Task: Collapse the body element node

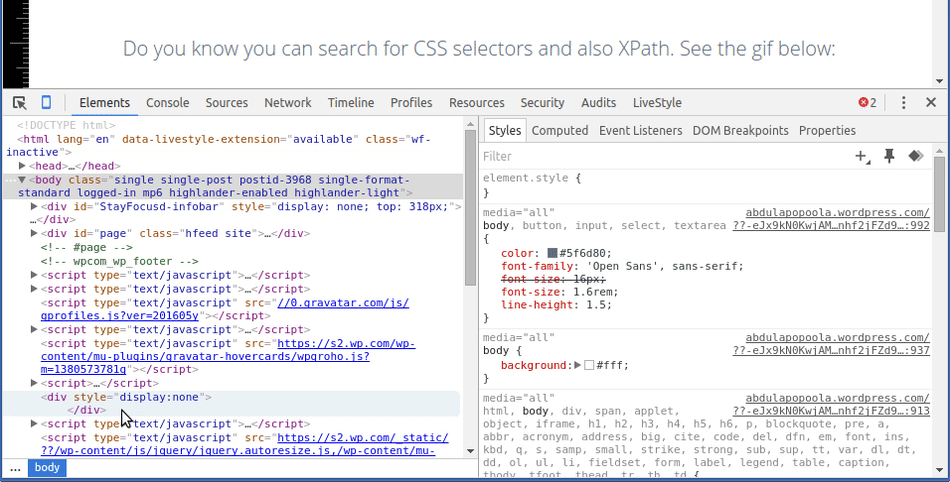Action: [x=23, y=180]
